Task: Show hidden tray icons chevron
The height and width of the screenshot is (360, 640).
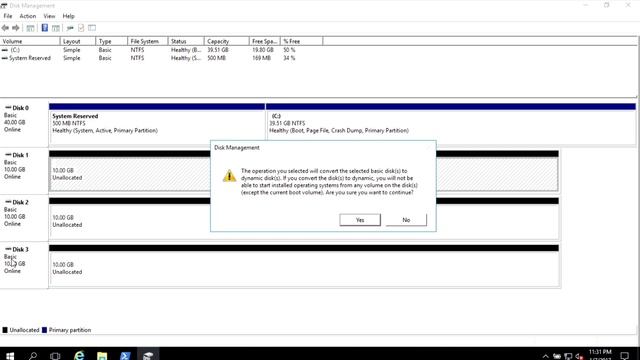Action: 546,356
